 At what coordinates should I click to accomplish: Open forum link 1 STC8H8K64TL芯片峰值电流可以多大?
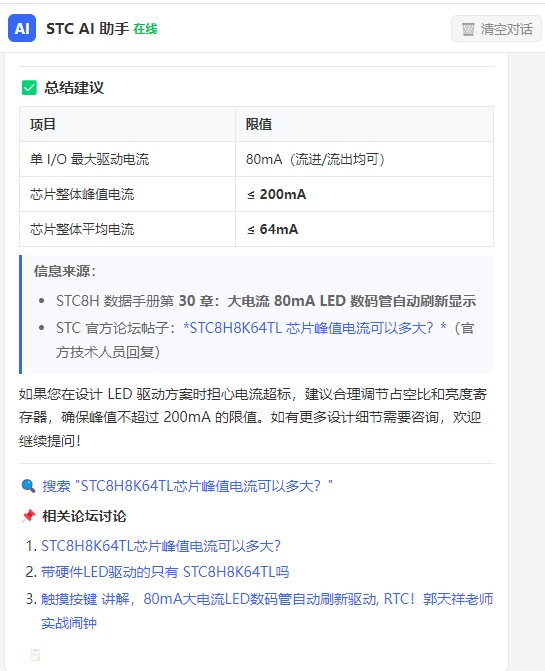pos(161,546)
